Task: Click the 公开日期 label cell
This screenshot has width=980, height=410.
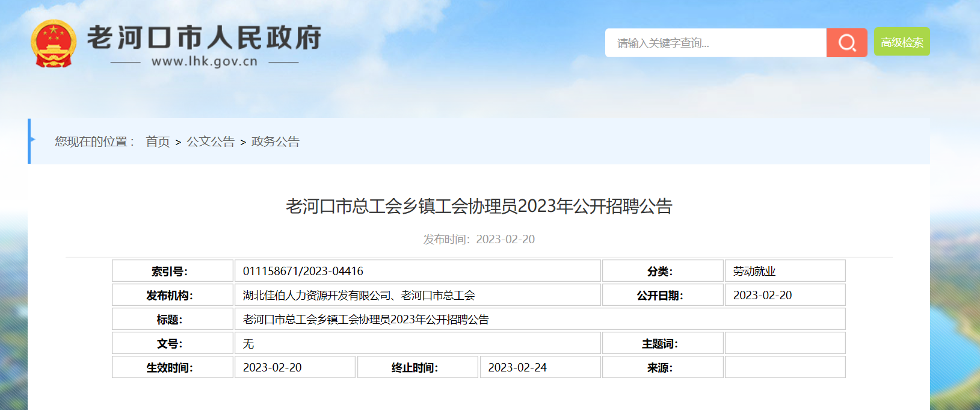Action: point(663,295)
